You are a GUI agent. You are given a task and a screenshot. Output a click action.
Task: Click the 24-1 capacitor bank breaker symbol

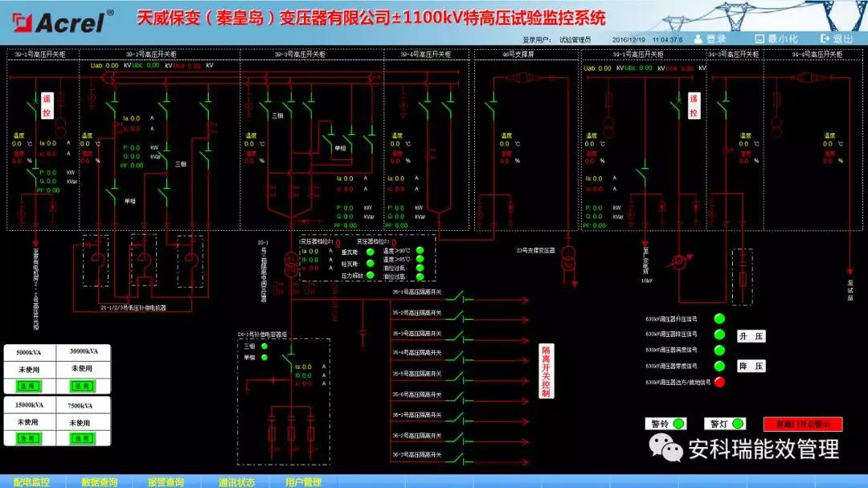pyautogui.click(x=289, y=357)
